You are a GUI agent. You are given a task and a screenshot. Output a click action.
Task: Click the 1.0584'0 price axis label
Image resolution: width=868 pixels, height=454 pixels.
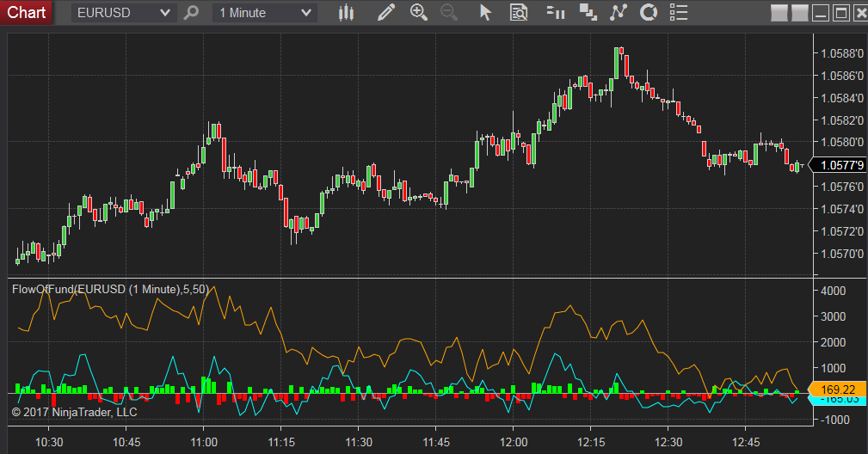(842, 98)
